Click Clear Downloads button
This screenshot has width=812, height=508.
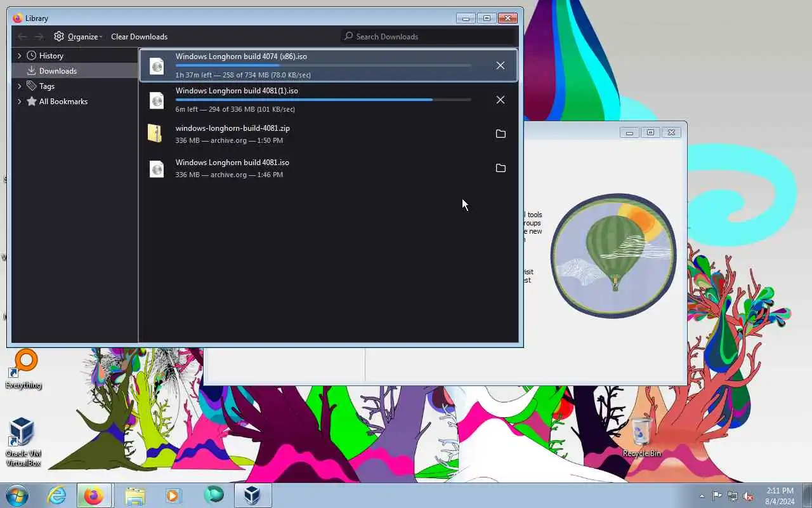[x=139, y=36]
